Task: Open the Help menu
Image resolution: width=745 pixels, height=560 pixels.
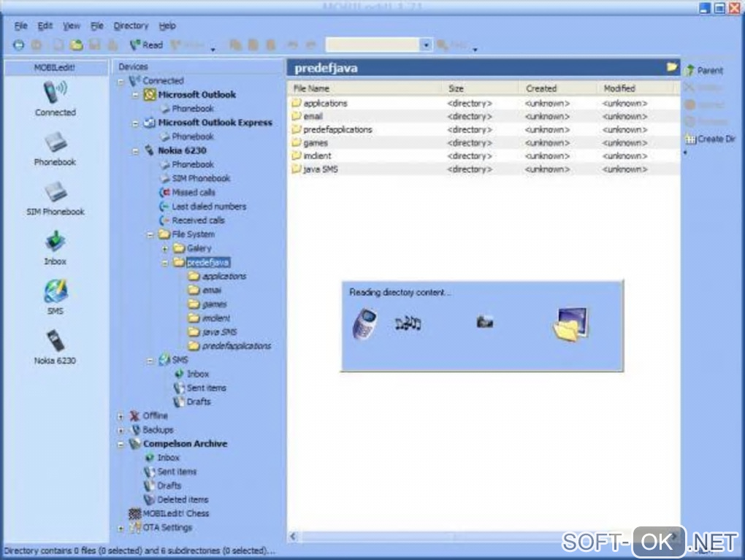Action: click(167, 26)
